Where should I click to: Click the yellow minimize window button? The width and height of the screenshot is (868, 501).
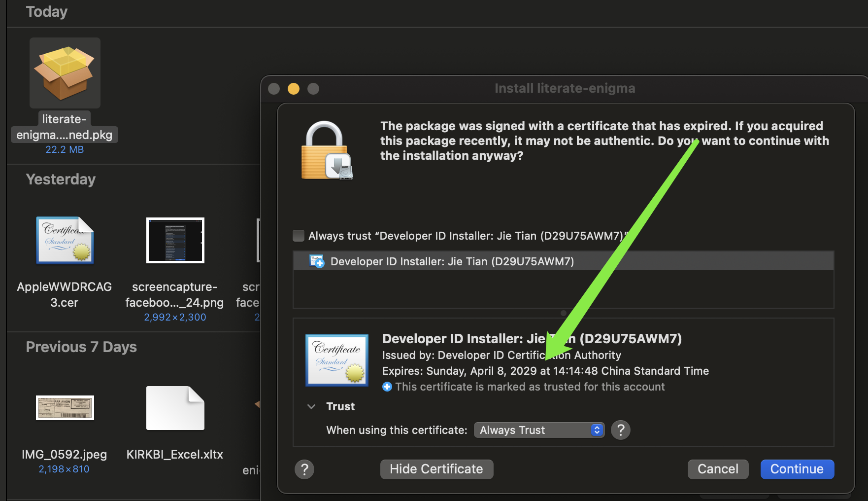click(294, 89)
